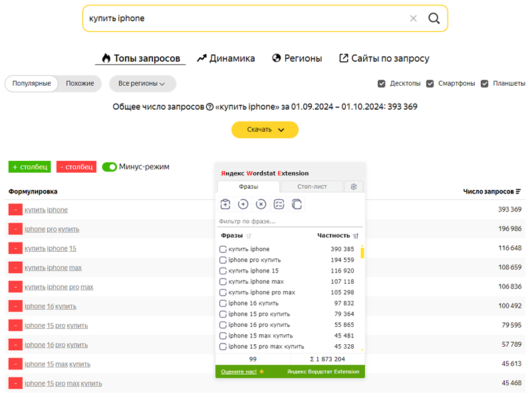Click the red - столбец button
Screen dimensions: 532x396
76,167
